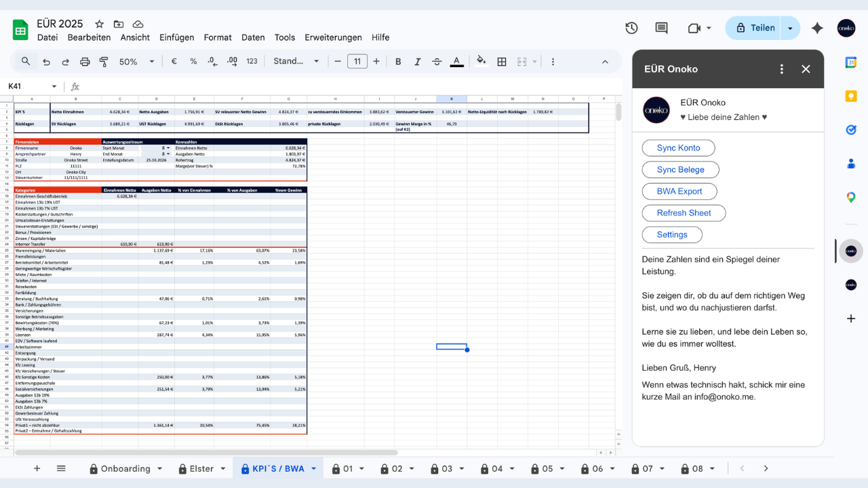The width and height of the screenshot is (868, 488).
Task: Star the EÜR 2025 document
Action: click(x=100, y=24)
